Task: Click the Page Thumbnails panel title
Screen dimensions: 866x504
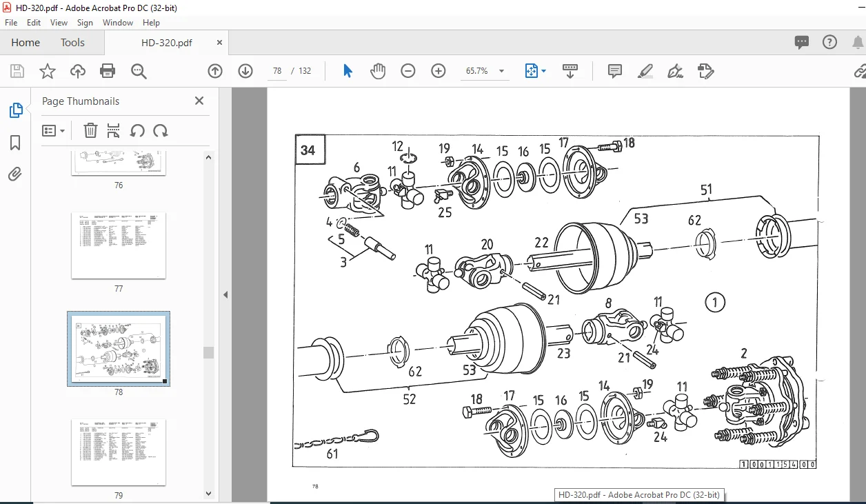Action: 81,101
